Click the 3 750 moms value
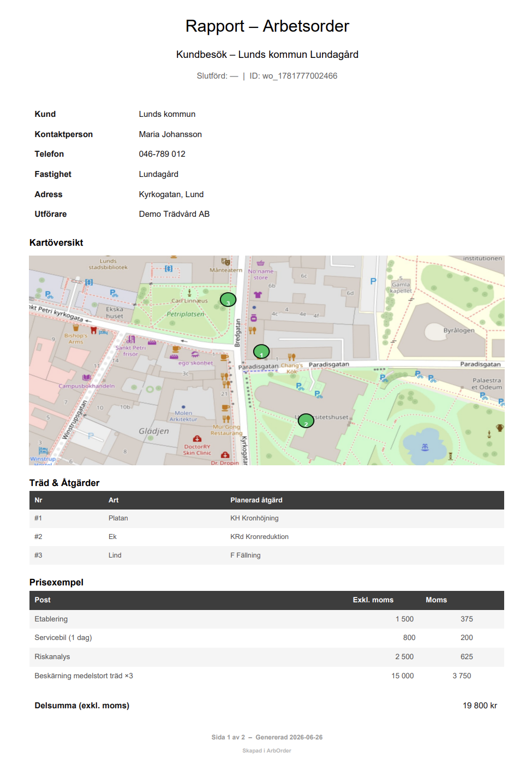 point(462,676)
